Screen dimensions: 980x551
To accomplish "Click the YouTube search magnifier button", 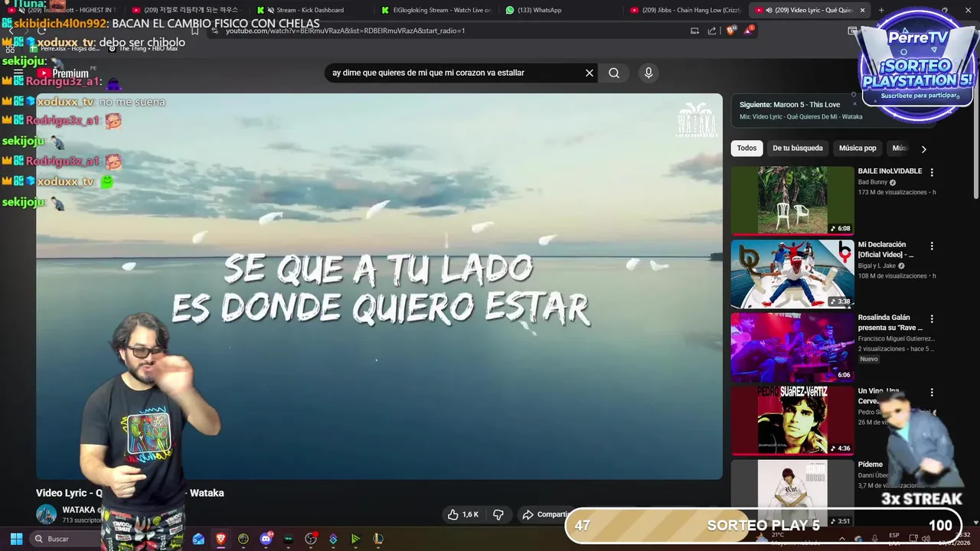I will tap(614, 73).
